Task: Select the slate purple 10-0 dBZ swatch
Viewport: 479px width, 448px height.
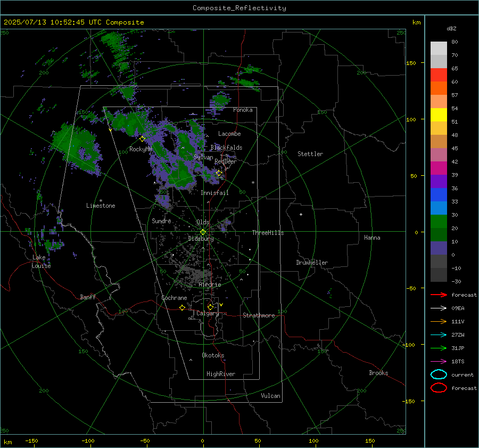Action: 439,248
